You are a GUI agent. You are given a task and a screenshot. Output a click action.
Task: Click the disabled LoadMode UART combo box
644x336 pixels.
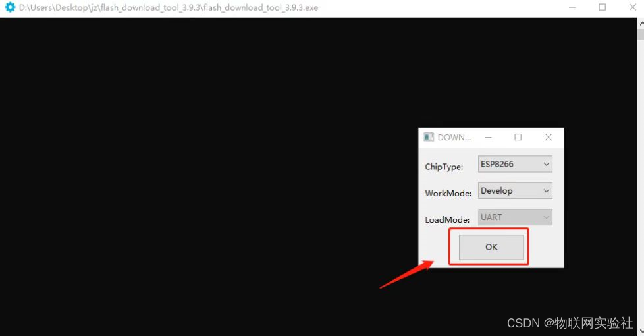(515, 217)
